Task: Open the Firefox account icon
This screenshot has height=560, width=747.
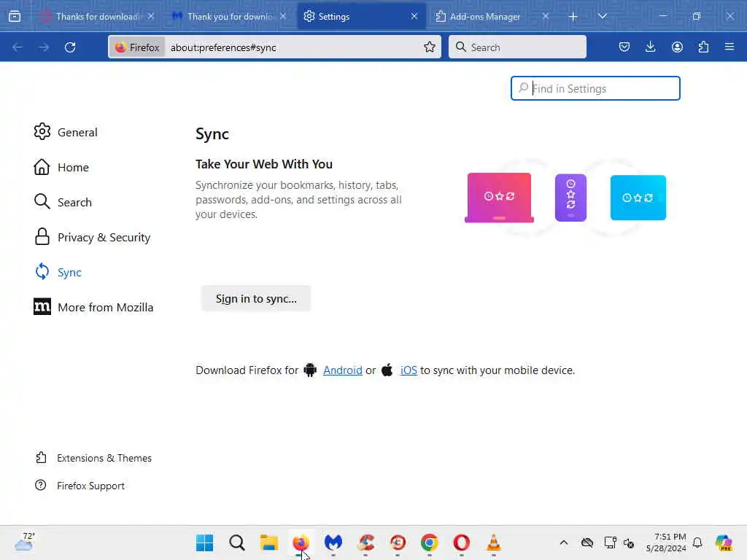Action: click(x=677, y=47)
